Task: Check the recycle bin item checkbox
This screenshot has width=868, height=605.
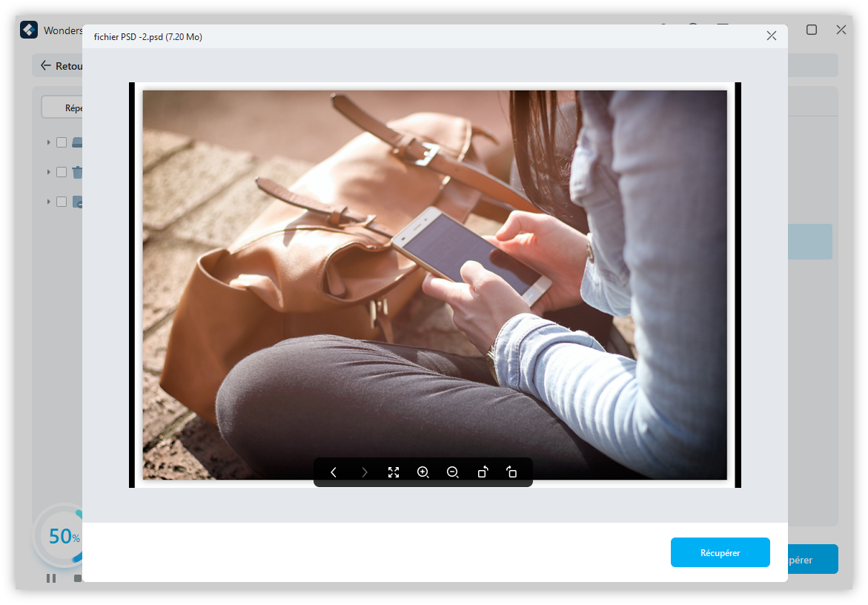Action: tap(62, 172)
